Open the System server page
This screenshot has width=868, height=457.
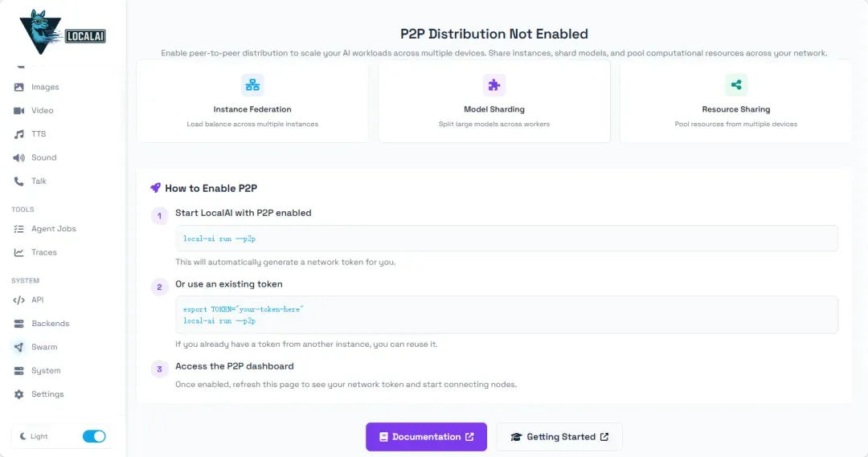(x=46, y=370)
